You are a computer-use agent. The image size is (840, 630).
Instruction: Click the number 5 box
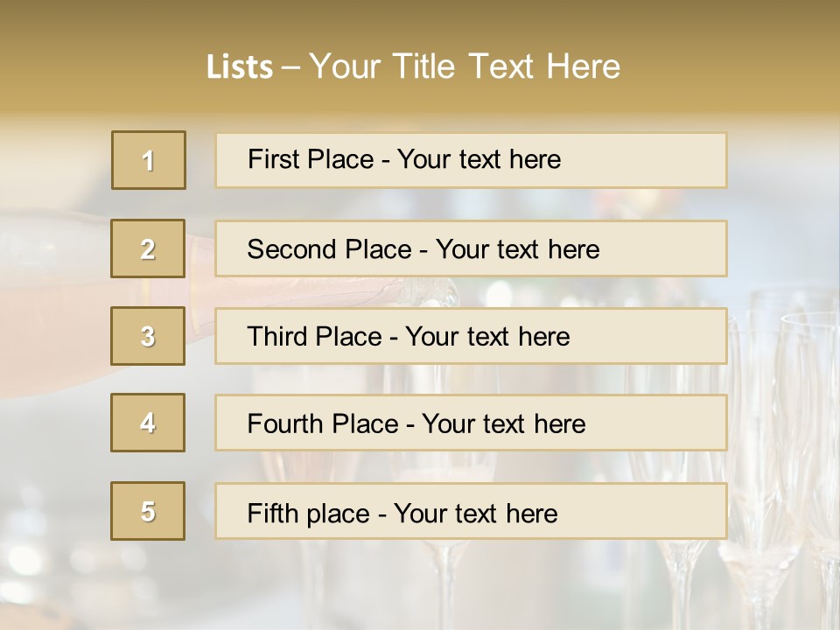pyautogui.click(x=148, y=511)
